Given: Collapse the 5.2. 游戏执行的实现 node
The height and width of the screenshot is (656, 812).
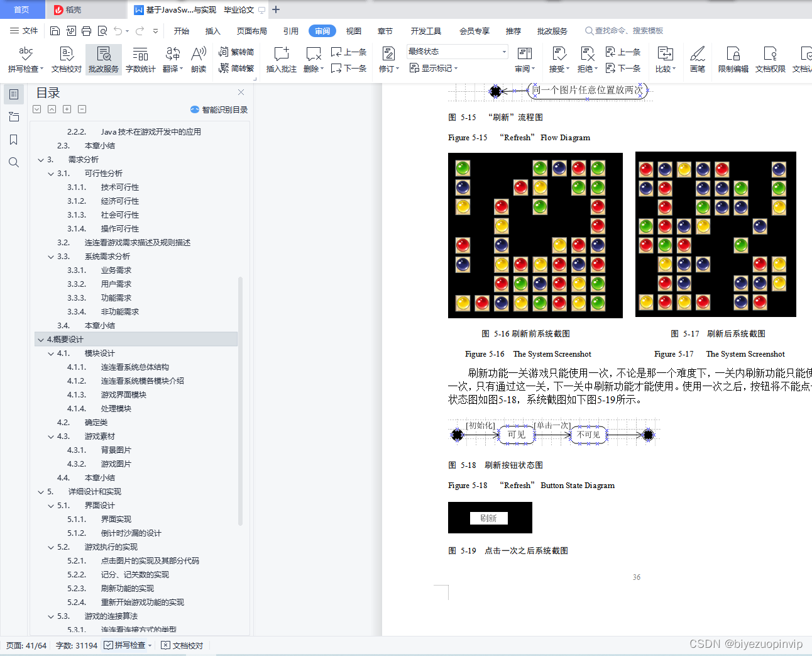Looking at the screenshot, I should coord(51,547).
